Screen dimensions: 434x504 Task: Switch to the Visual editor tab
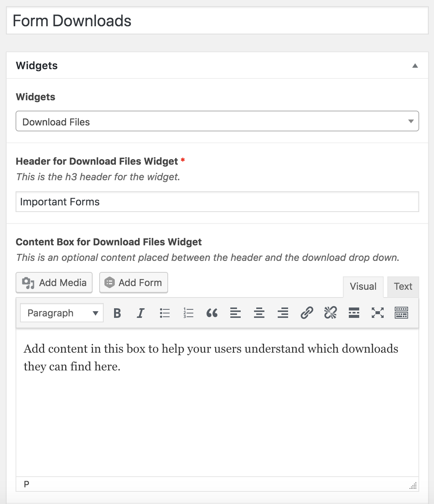tap(363, 287)
